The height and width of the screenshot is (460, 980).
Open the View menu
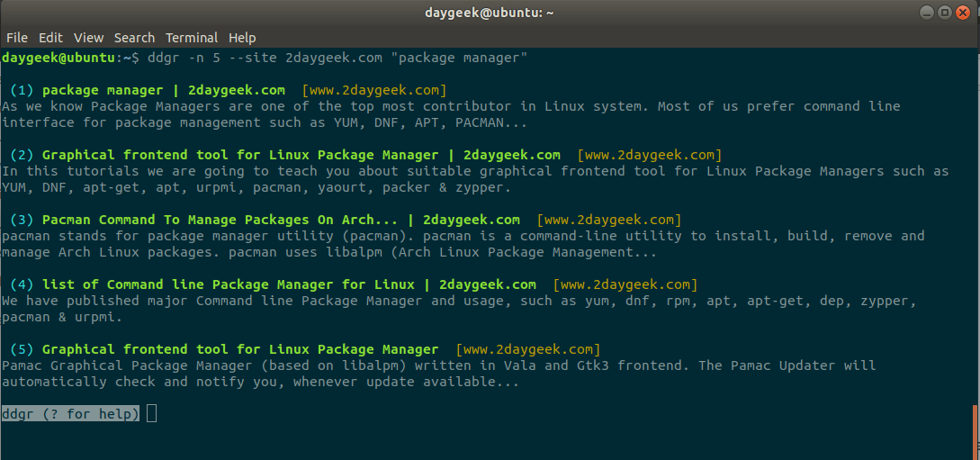point(89,38)
